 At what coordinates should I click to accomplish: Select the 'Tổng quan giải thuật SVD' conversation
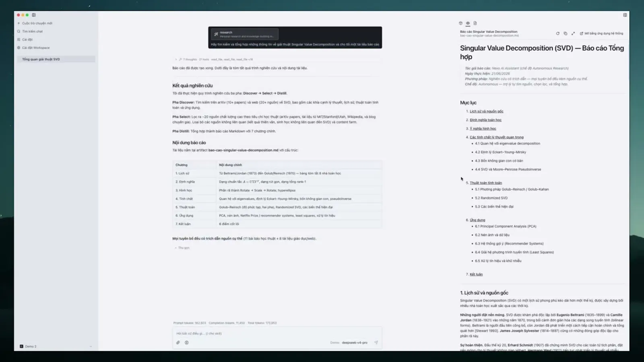click(x=56, y=59)
